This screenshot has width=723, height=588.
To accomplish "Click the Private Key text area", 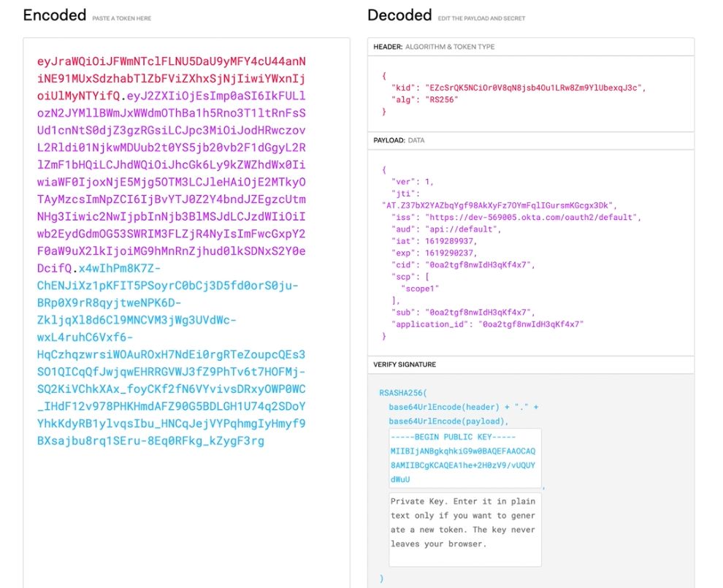I will tap(464, 530).
